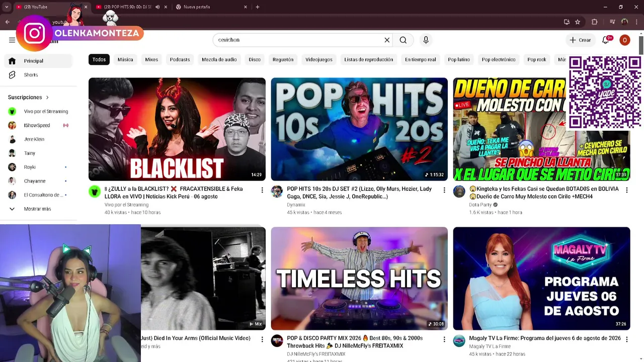Open more options for POP & DISCO mix
This screenshot has height=362, width=644.
click(444, 339)
